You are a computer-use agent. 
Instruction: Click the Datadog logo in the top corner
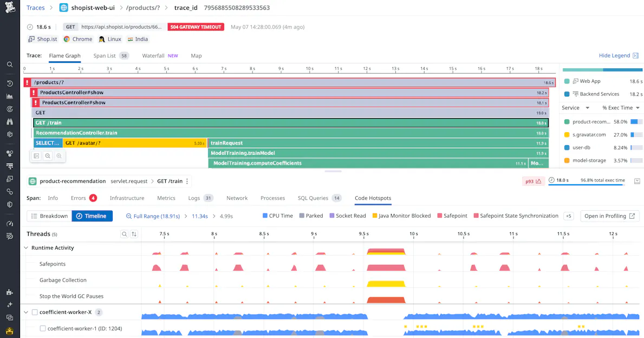pos(9,8)
